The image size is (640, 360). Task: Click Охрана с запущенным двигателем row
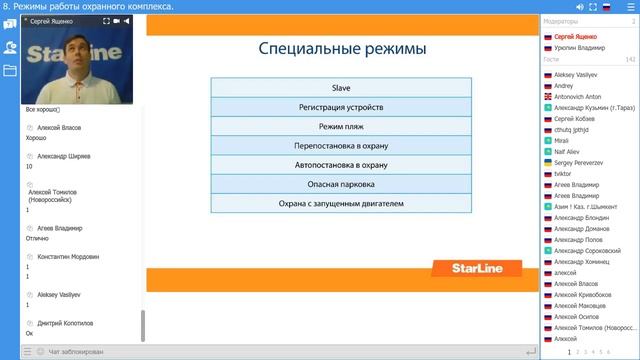pyautogui.click(x=341, y=203)
